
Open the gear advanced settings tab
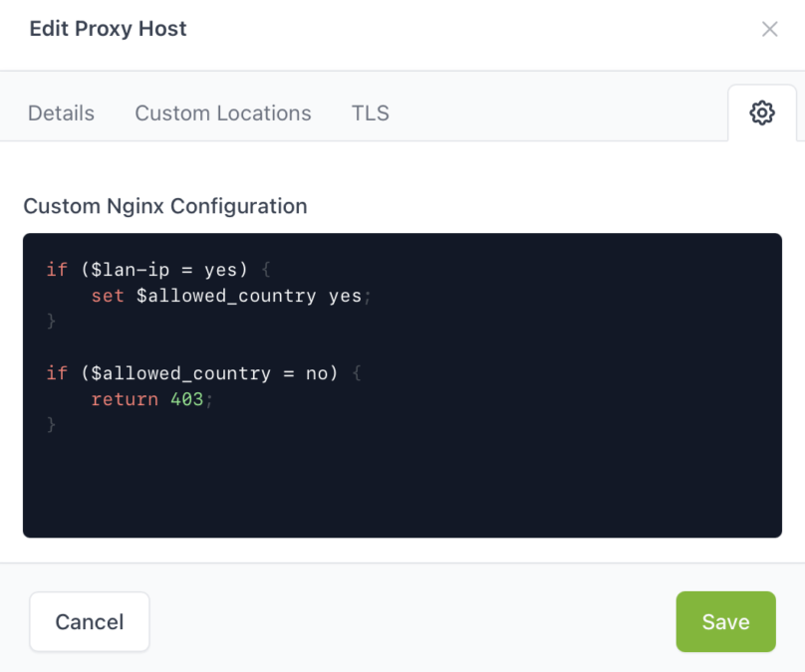click(x=762, y=113)
